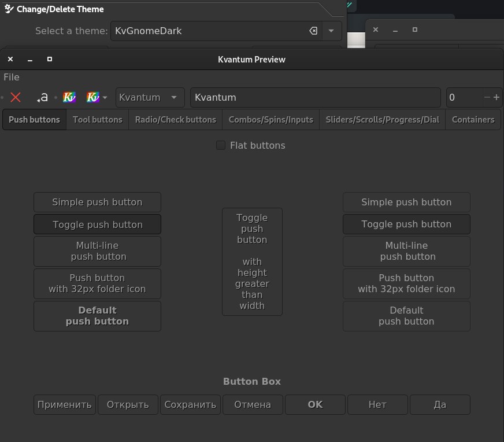This screenshot has width=504, height=442.
Task: Click the Kvantum logo icon with dropdown arrow
Action: point(93,97)
